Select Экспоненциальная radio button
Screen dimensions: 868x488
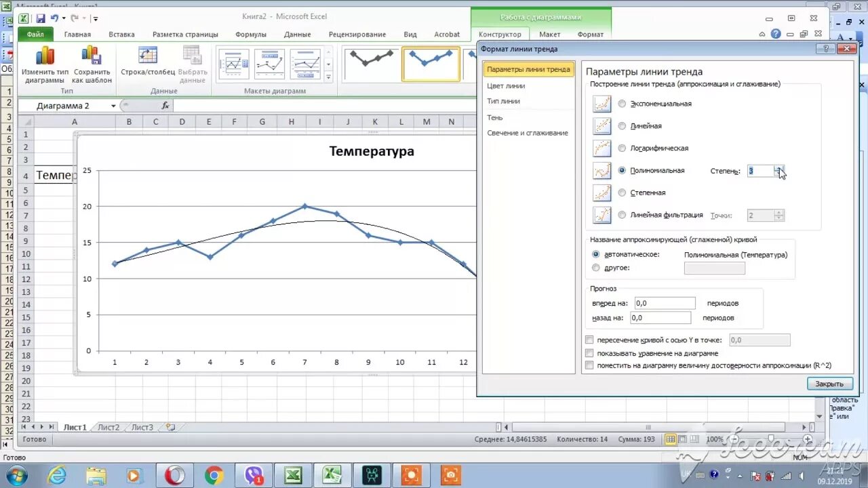pyautogui.click(x=623, y=104)
